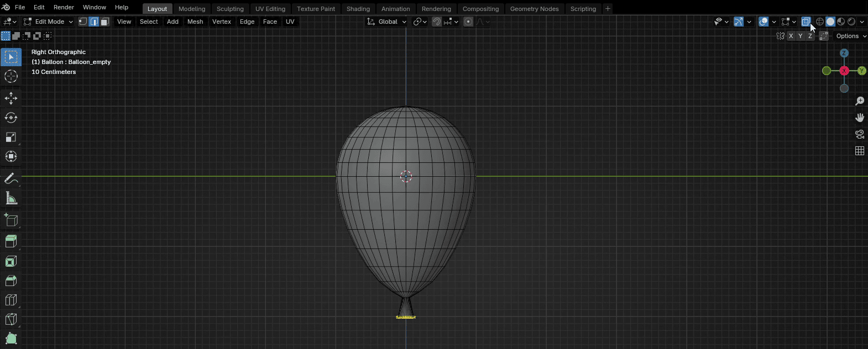Select the Annotate pencil tool
The image size is (868, 349).
pyautogui.click(x=11, y=179)
